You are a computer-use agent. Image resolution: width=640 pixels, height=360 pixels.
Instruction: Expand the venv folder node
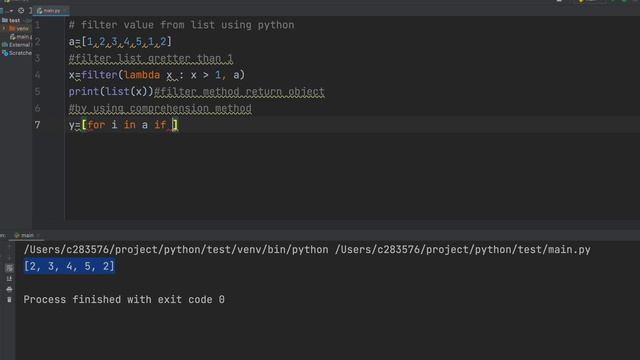pyautogui.click(x=4, y=29)
